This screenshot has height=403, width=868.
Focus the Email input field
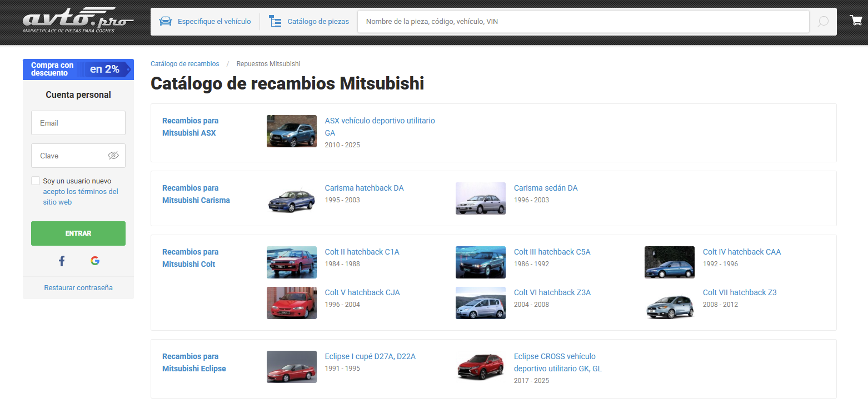tap(78, 123)
